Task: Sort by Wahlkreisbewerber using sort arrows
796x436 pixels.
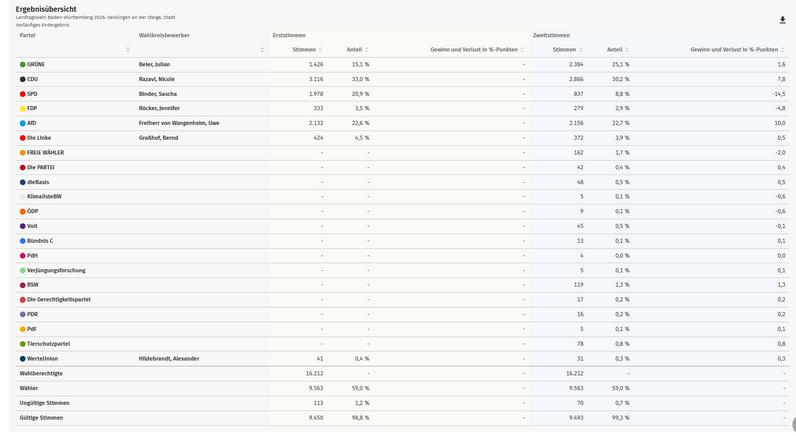Action: click(x=262, y=49)
